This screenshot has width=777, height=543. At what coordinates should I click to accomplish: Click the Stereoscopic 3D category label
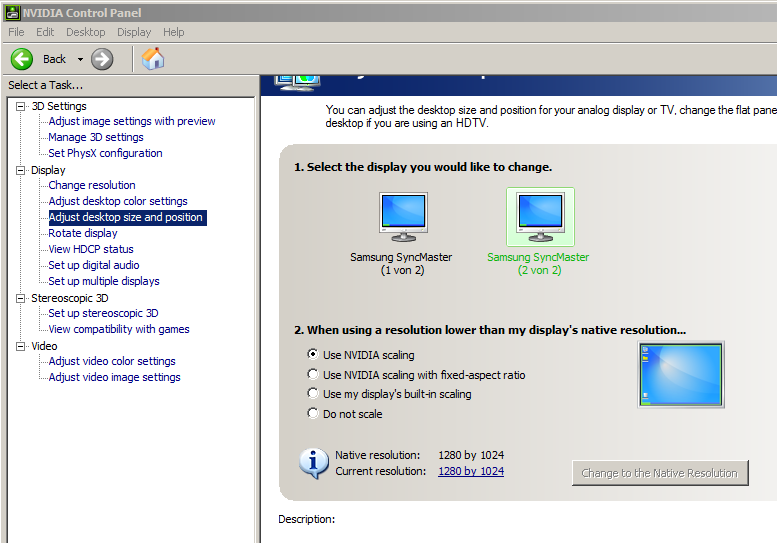pos(70,298)
